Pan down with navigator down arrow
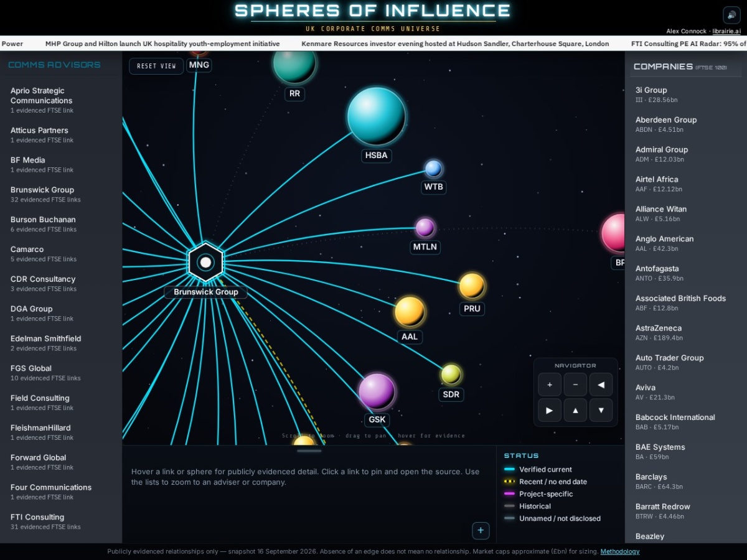 coord(601,410)
